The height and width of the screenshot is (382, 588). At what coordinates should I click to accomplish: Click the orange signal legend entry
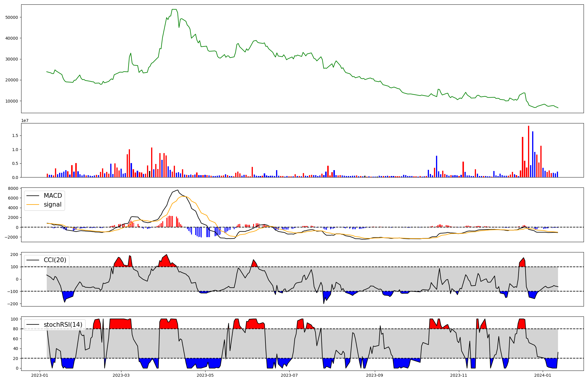[x=52, y=205]
